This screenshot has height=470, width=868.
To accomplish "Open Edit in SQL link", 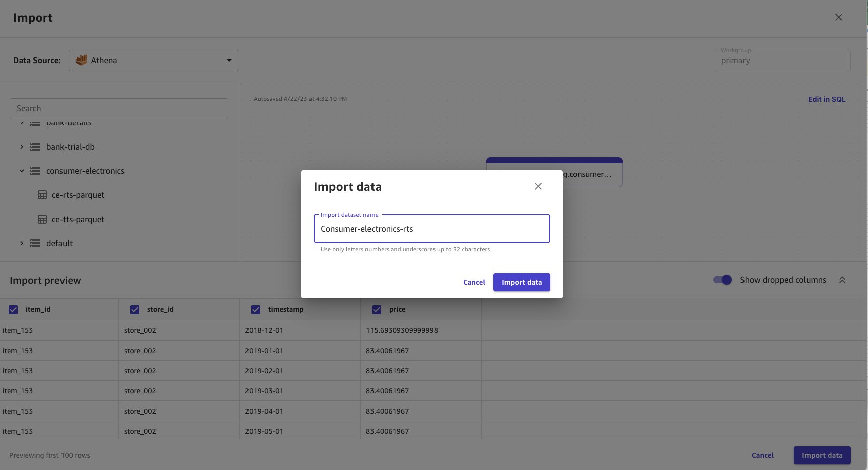I will [x=827, y=99].
